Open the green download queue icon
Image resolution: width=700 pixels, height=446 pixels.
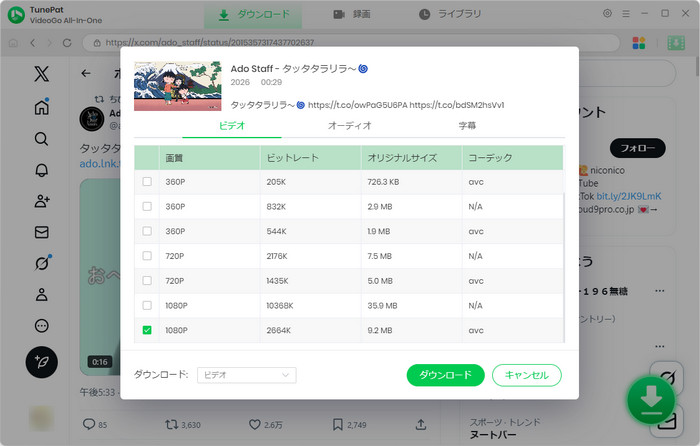(676, 43)
